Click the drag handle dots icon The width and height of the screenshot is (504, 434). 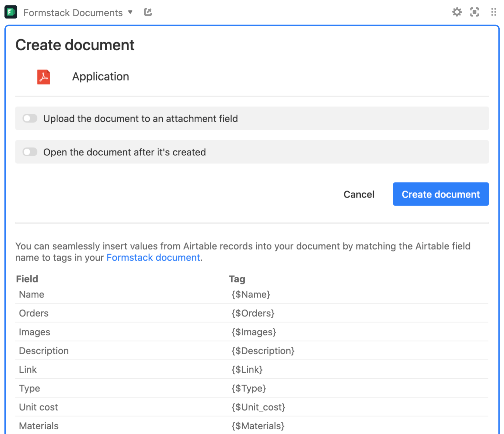click(493, 12)
